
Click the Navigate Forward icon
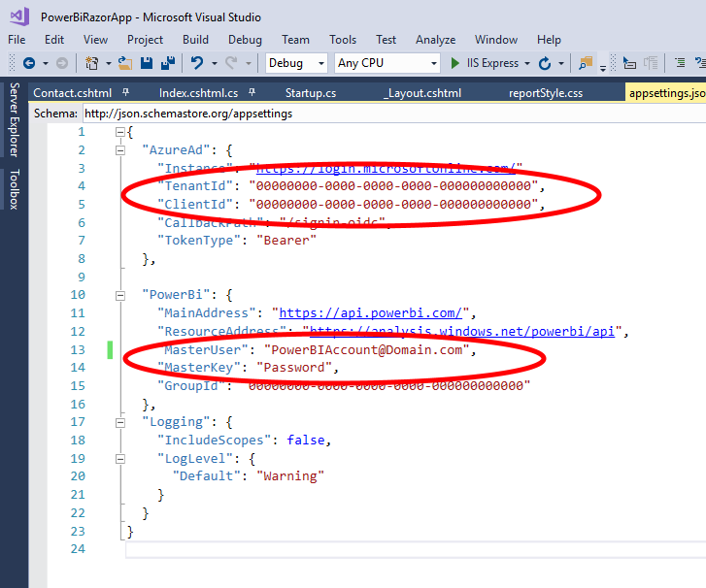pyautogui.click(x=62, y=63)
